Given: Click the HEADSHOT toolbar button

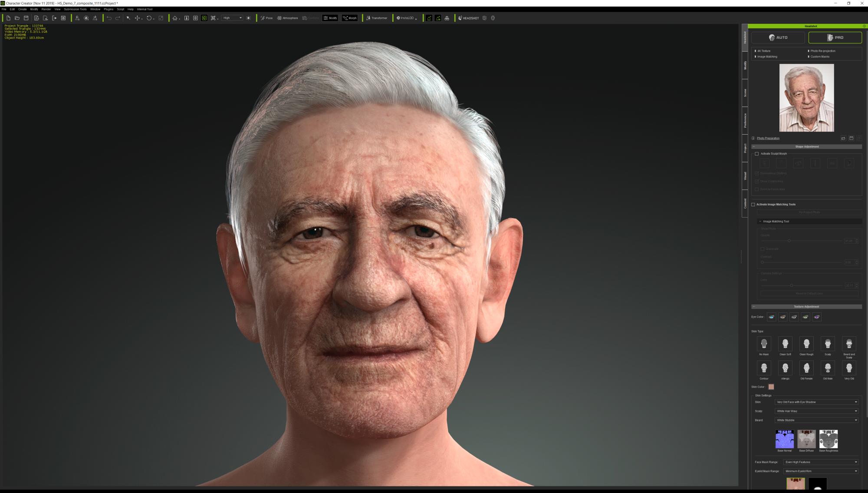Looking at the screenshot, I should (x=469, y=18).
